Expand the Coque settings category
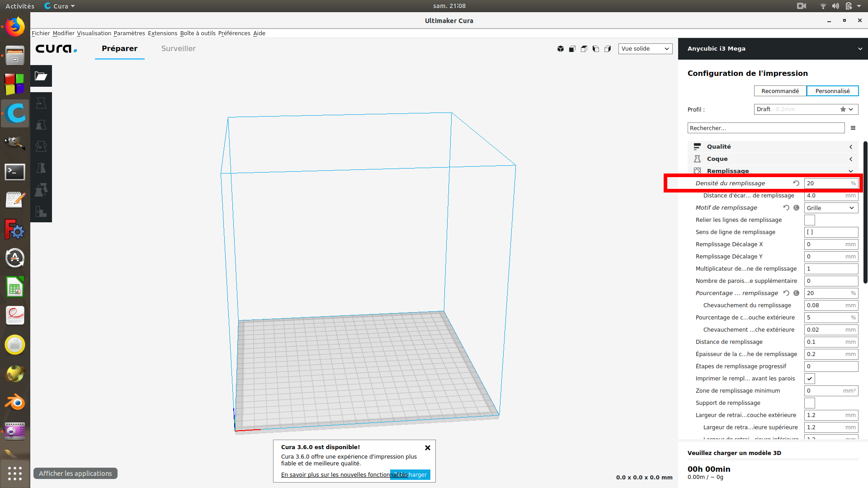 tap(773, 159)
